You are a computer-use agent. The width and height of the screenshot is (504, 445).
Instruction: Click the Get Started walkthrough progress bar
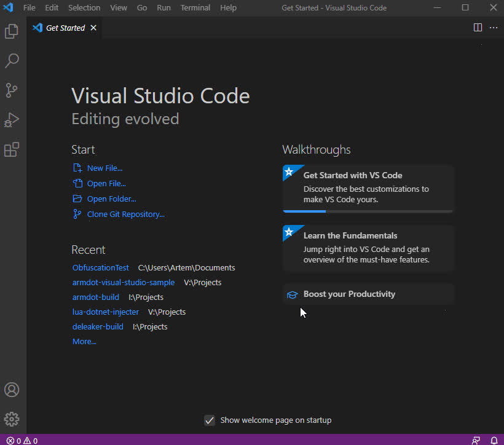click(x=368, y=211)
